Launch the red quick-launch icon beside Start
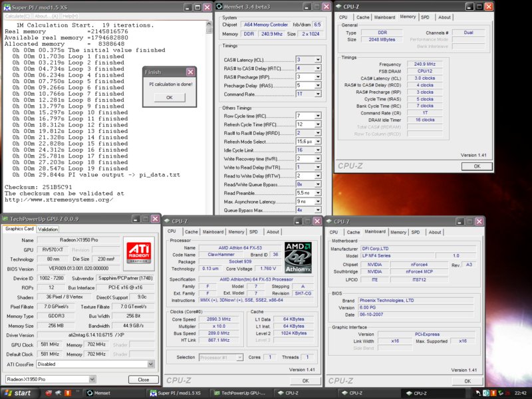 pos(49,393)
